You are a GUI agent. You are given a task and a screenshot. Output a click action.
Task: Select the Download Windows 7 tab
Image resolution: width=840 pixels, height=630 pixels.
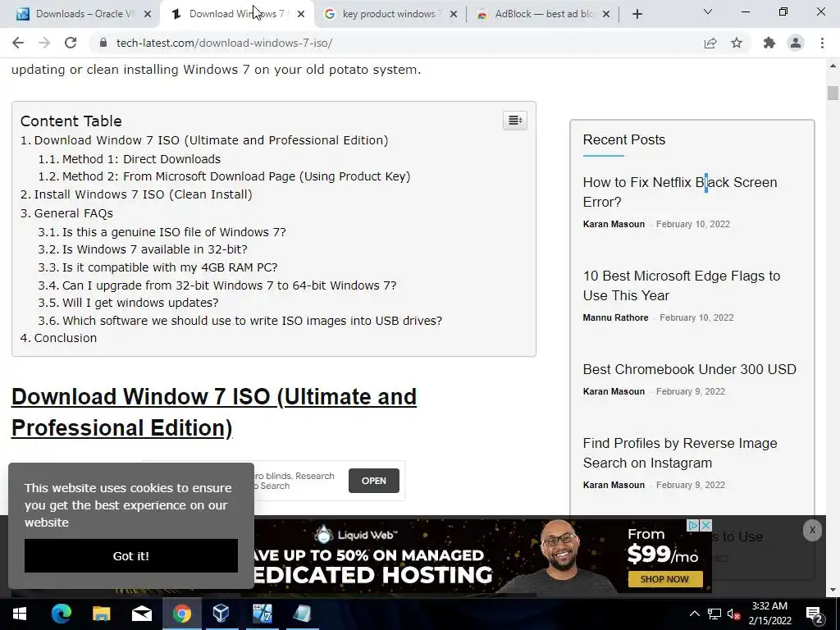[235, 14]
